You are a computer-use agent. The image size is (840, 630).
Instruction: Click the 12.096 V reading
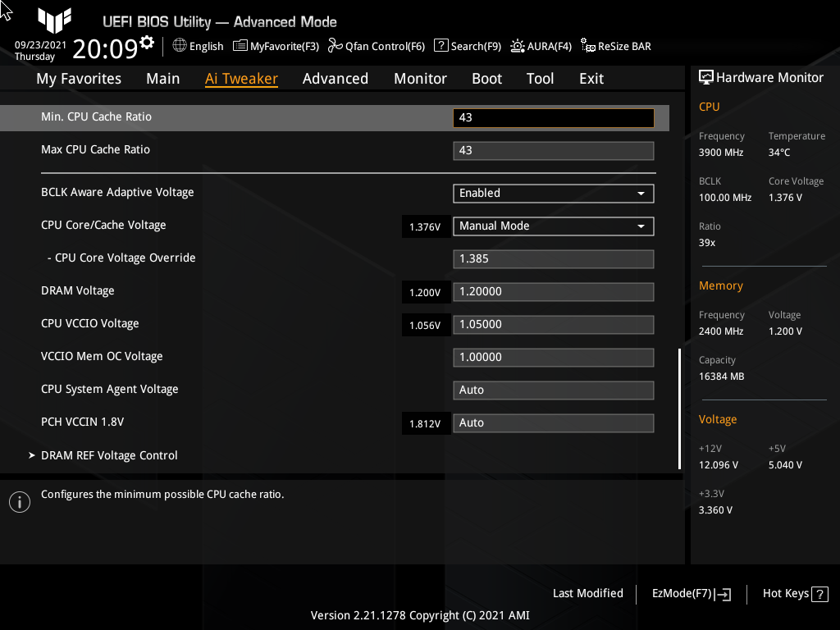click(719, 465)
